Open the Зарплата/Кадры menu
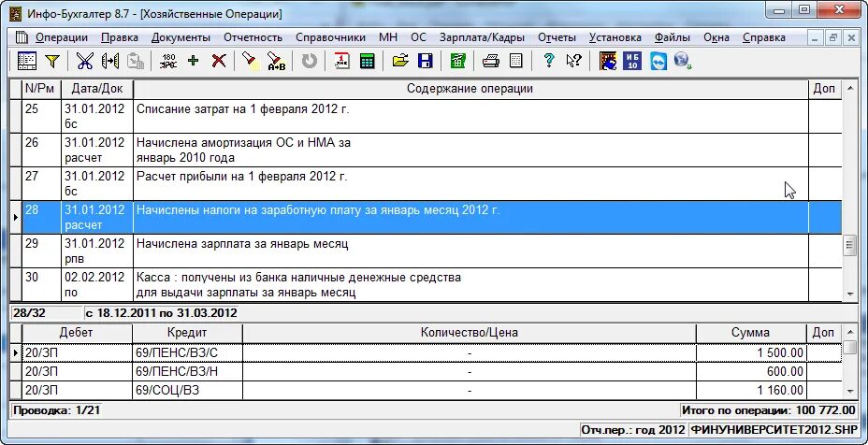This screenshot has height=445, width=868. [482, 37]
